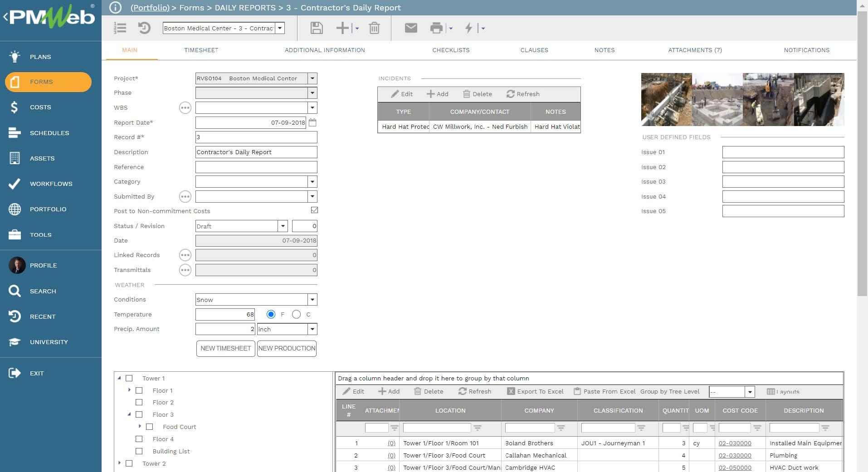Check the Building List checkbox
Viewport: 868px width, 472px height.
click(139, 451)
